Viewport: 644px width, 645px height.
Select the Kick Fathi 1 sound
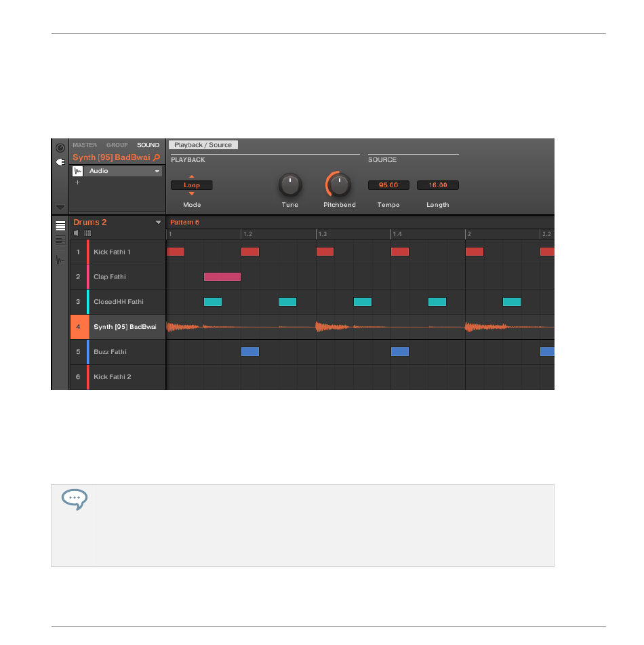pyautogui.click(x=118, y=252)
